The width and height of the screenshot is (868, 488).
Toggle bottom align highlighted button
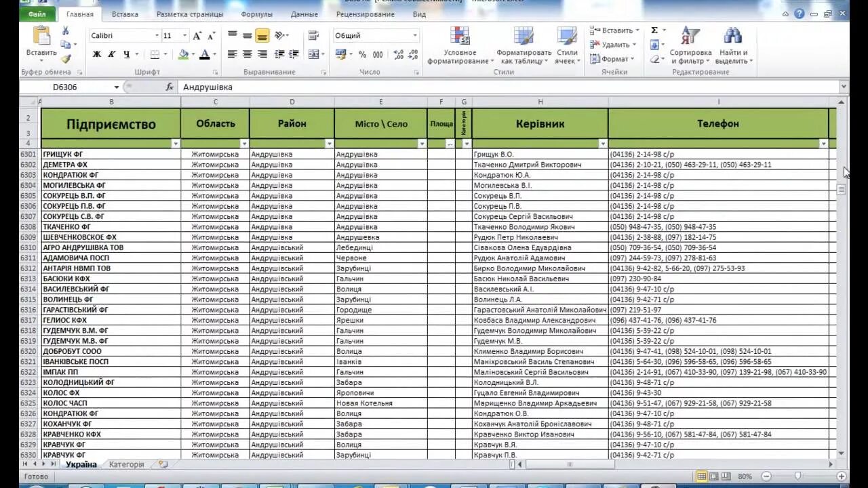click(x=262, y=35)
